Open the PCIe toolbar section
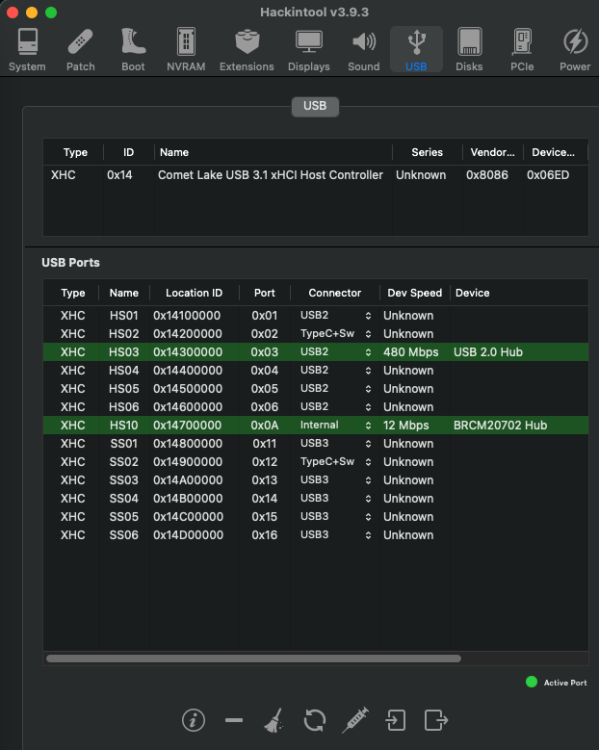This screenshot has height=750, width=599. (x=522, y=50)
